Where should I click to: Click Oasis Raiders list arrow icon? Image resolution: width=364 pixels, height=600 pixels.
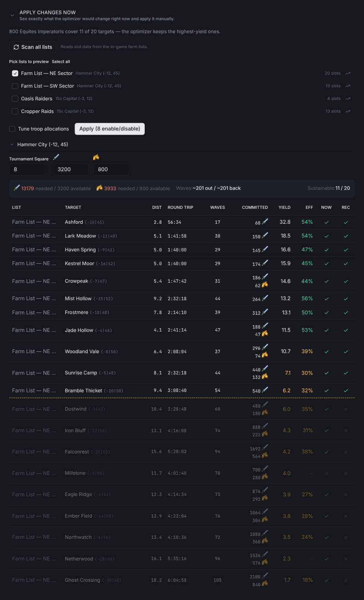(x=348, y=99)
